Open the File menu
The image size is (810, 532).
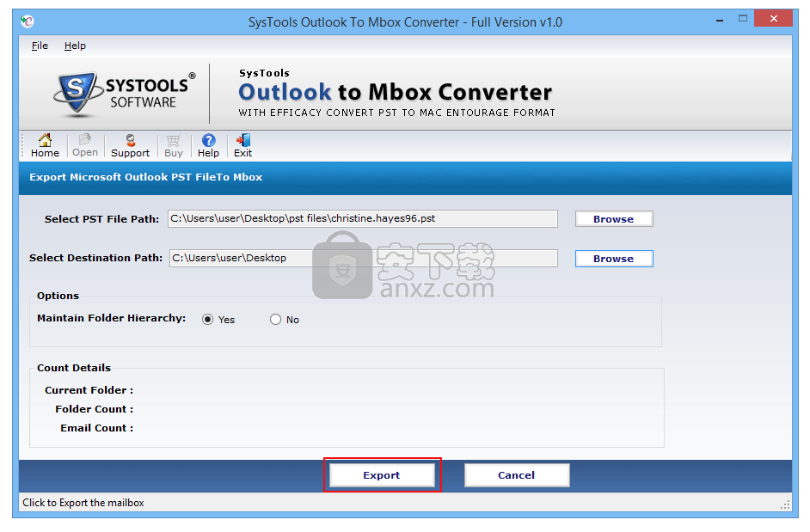click(40, 46)
